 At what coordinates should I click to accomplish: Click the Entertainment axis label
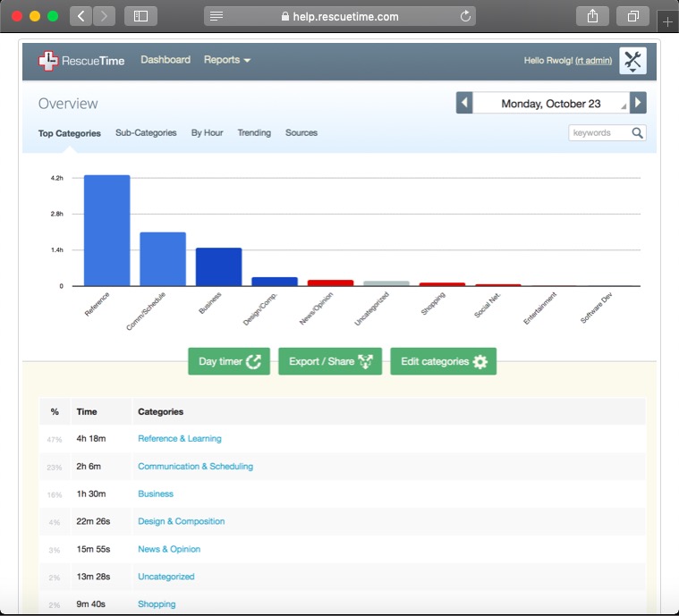coord(539,308)
